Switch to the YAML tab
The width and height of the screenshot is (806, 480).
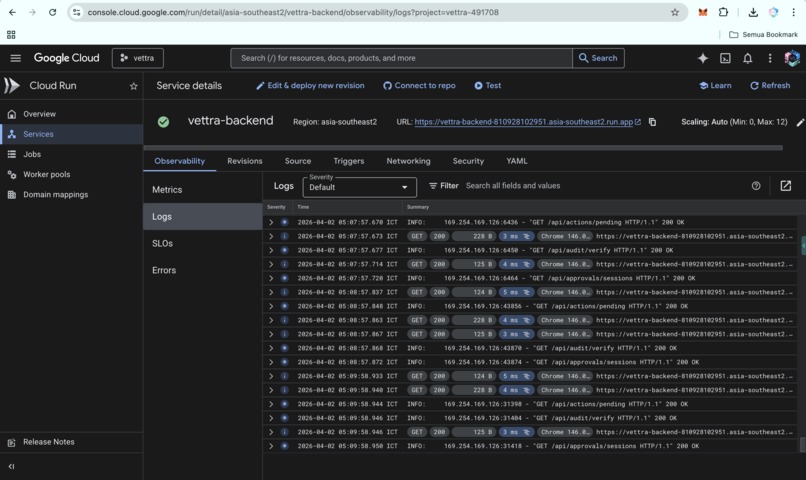pyautogui.click(x=517, y=161)
